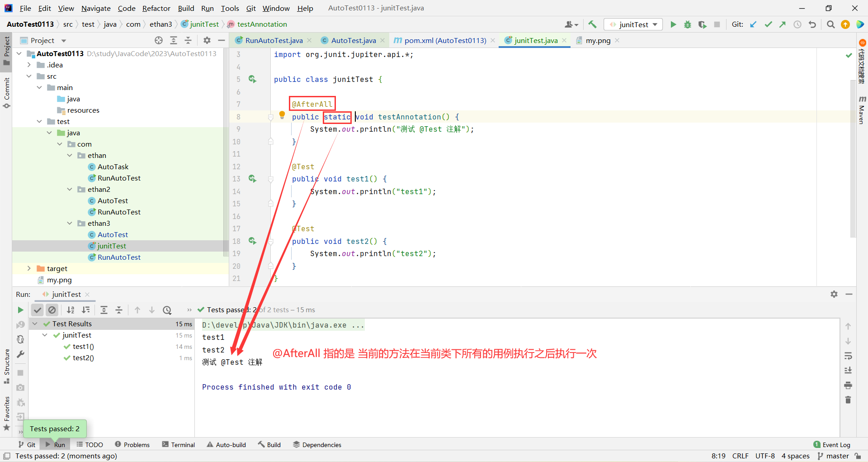868x462 pixels.
Task: Click run gutter icon at line 5
Action: (x=252, y=79)
